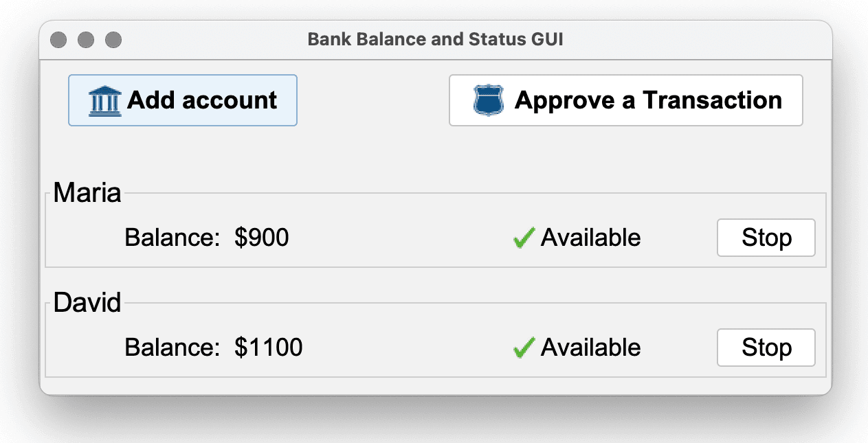This screenshot has width=868, height=443.
Task: Click David's Available status text
Action: 590,348
